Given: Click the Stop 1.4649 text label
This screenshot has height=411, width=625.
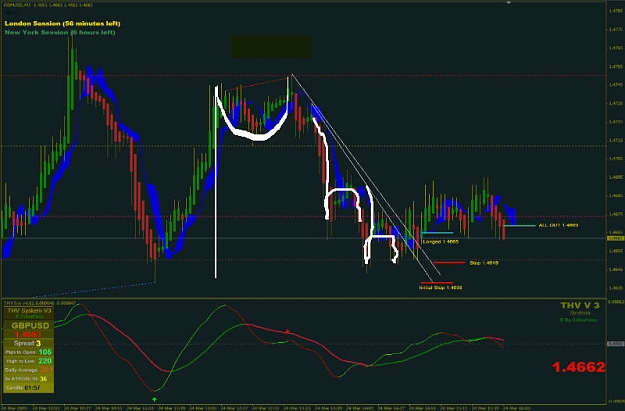Looking at the screenshot, I should [x=484, y=263].
